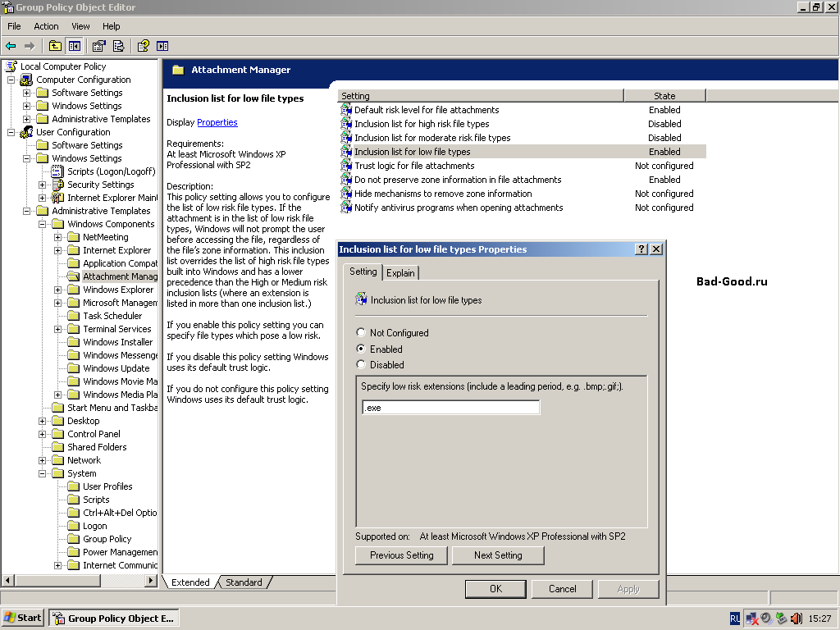Collapse the Computer Configuration tree node
The height and width of the screenshot is (630, 840).
click(11, 80)
